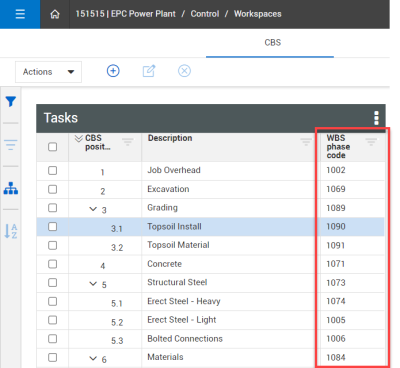
Task: Open the Actions dropdown
Action: [x=48, y=72]
